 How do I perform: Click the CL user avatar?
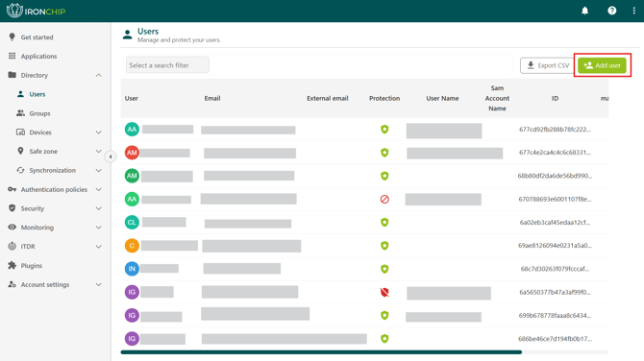click(132, 223)
